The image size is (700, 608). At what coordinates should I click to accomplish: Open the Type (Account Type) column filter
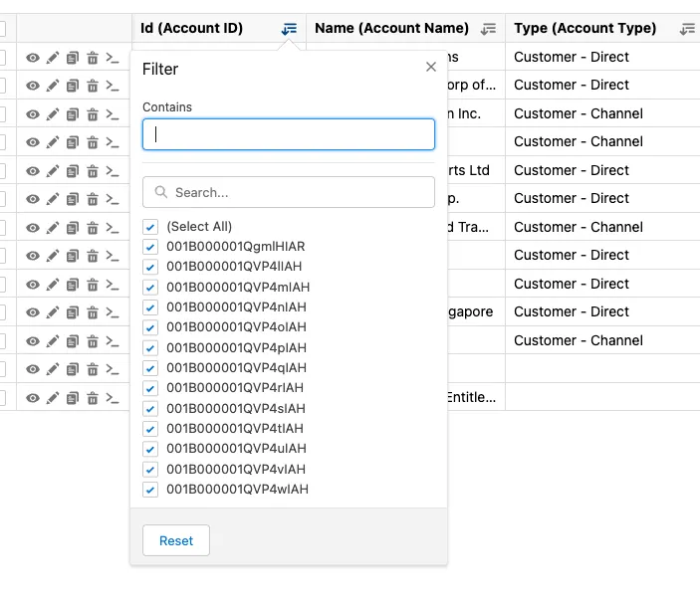(x=687, y=29)
